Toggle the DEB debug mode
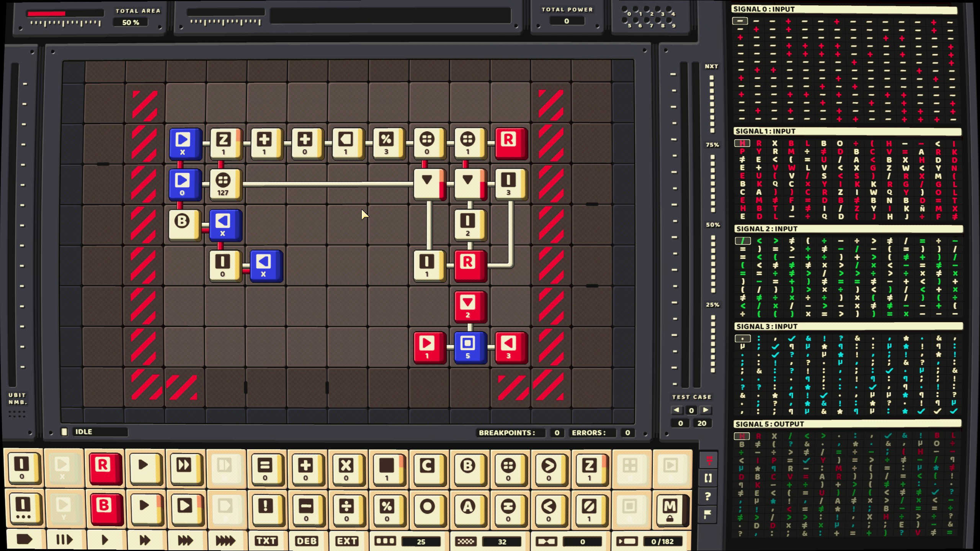Screen dimensions: 980x551 click(x=307, y=541)
